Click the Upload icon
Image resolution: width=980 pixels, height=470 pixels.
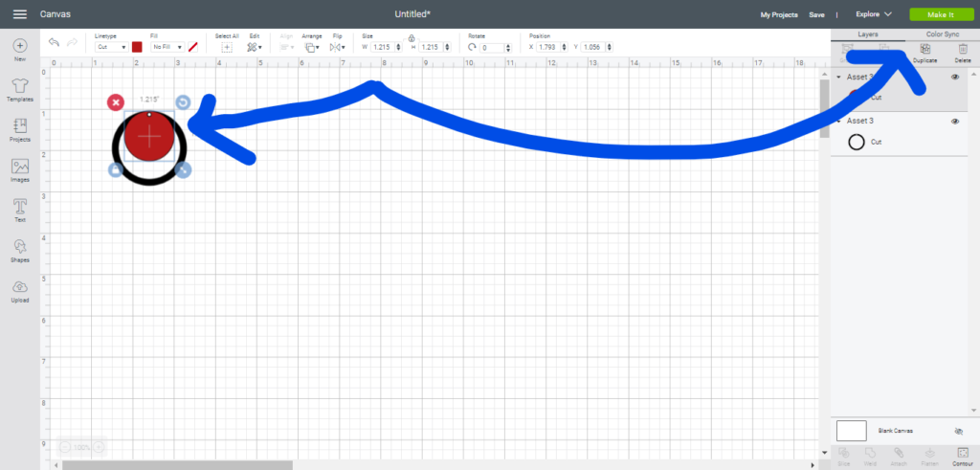click(x=19, y=290)
